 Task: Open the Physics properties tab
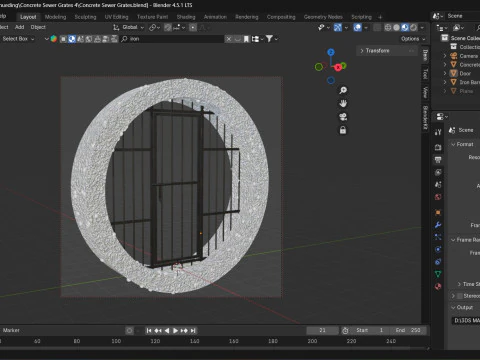pyautogui.click(x=438, y=249)
